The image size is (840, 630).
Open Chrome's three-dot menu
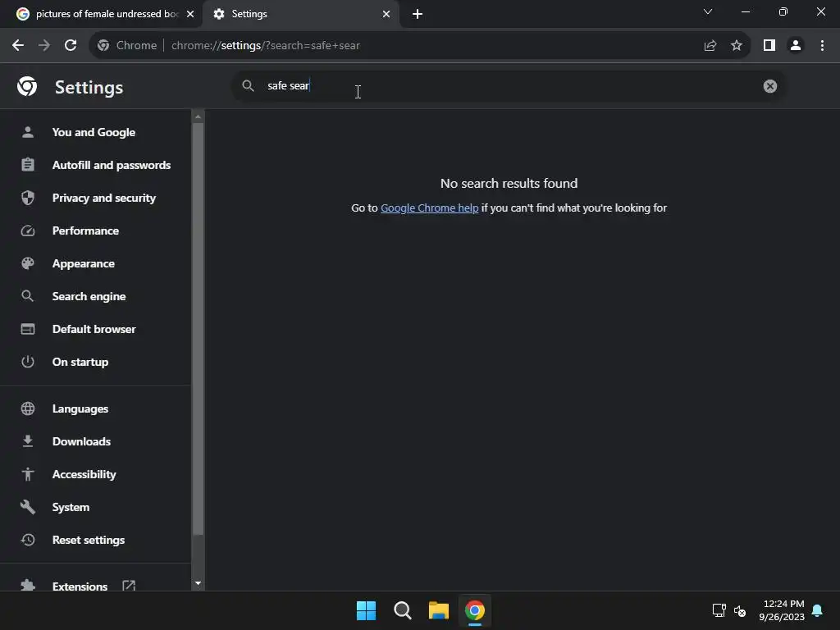tap(822, 46)
